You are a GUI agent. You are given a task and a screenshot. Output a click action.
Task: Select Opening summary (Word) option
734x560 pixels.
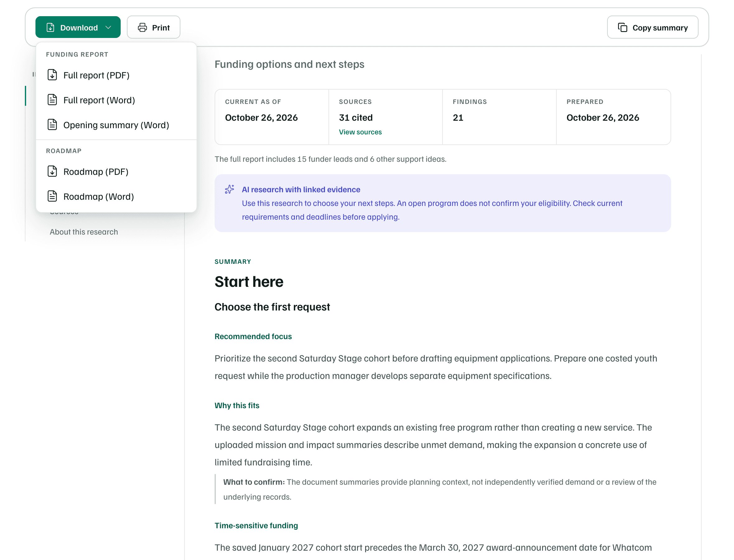tap(116, 125)
